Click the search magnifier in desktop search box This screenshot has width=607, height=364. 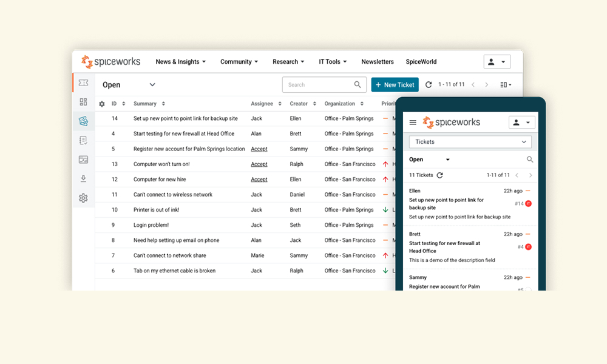pyautogui.click(x=358, y=84)
